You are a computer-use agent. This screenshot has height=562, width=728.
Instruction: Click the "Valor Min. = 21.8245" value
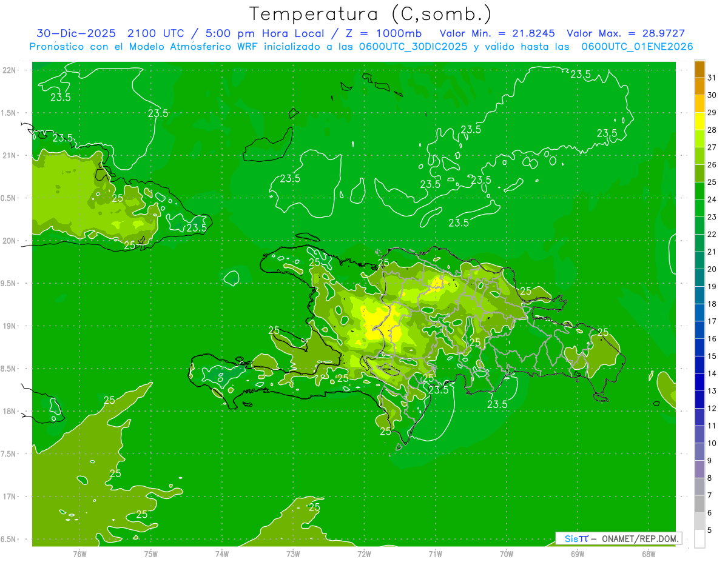(497, 33)
